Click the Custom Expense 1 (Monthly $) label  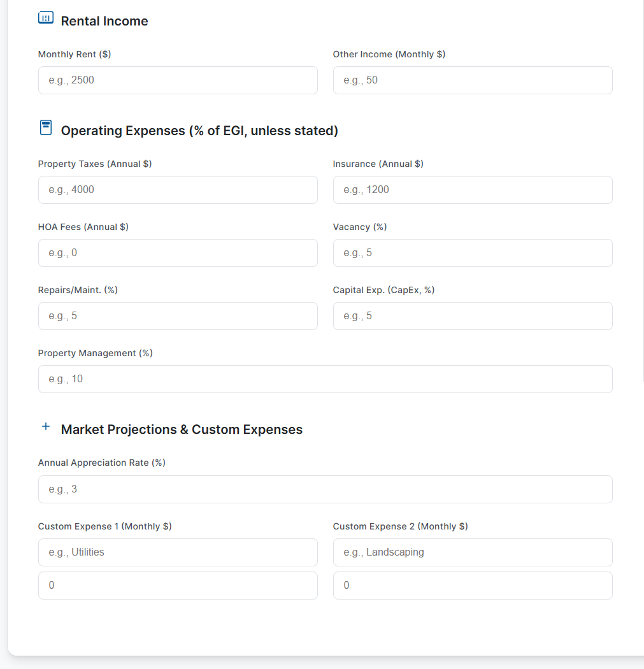click(x=104, y=526)
